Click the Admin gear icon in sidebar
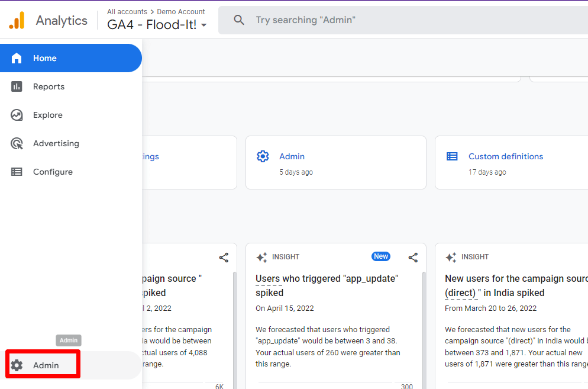The height and width of the screenshot is (389, 588). (17, 365)
